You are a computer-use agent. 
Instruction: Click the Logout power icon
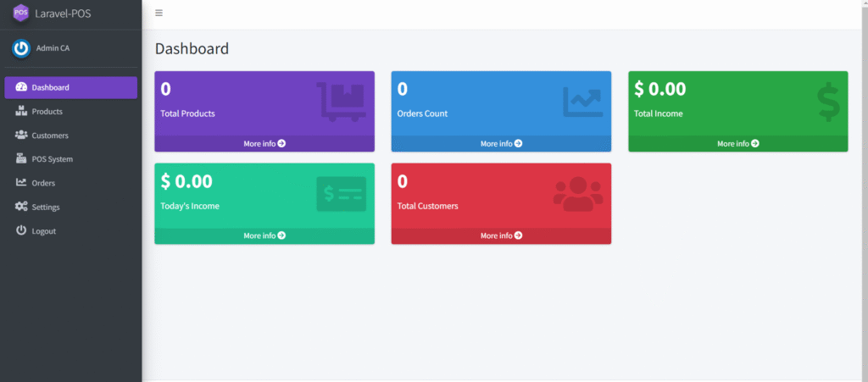pos(21,230)
